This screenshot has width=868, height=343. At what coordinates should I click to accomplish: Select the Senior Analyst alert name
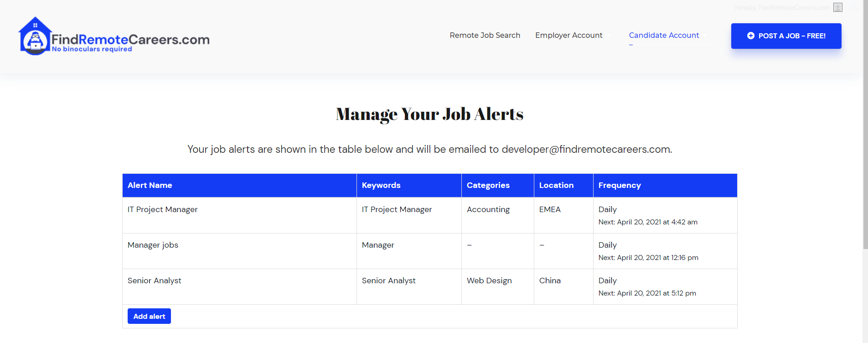pos(154,281)
